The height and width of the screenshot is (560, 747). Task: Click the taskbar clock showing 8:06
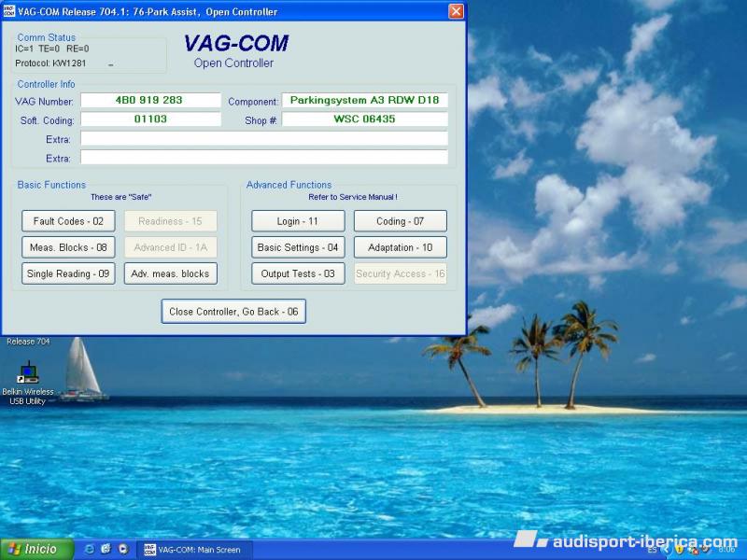pos(726,550)
